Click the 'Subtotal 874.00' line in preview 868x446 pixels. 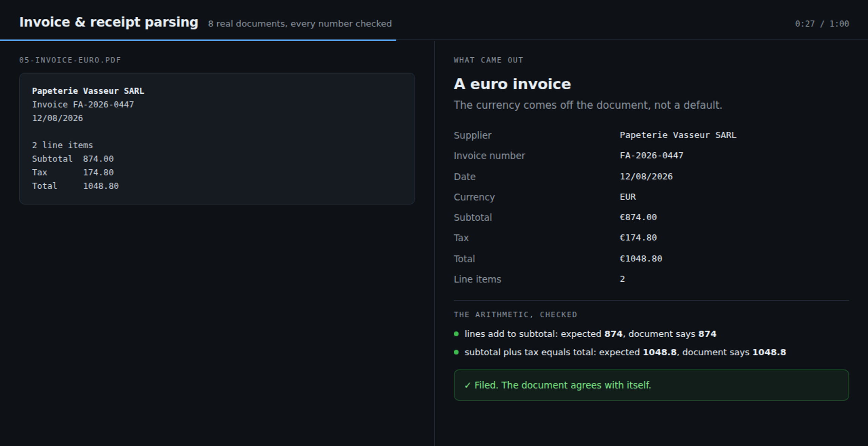pyautogui.click(x=73, y=159)
